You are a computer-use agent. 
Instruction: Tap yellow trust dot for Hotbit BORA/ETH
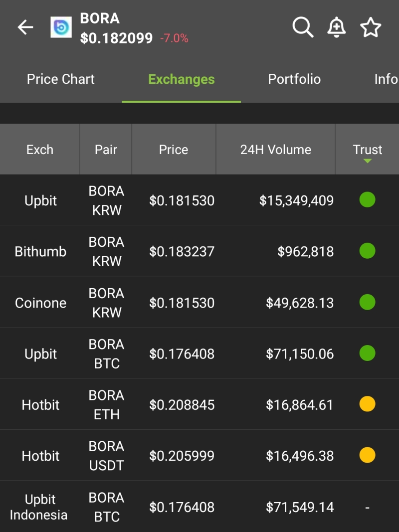coord(367,404)
